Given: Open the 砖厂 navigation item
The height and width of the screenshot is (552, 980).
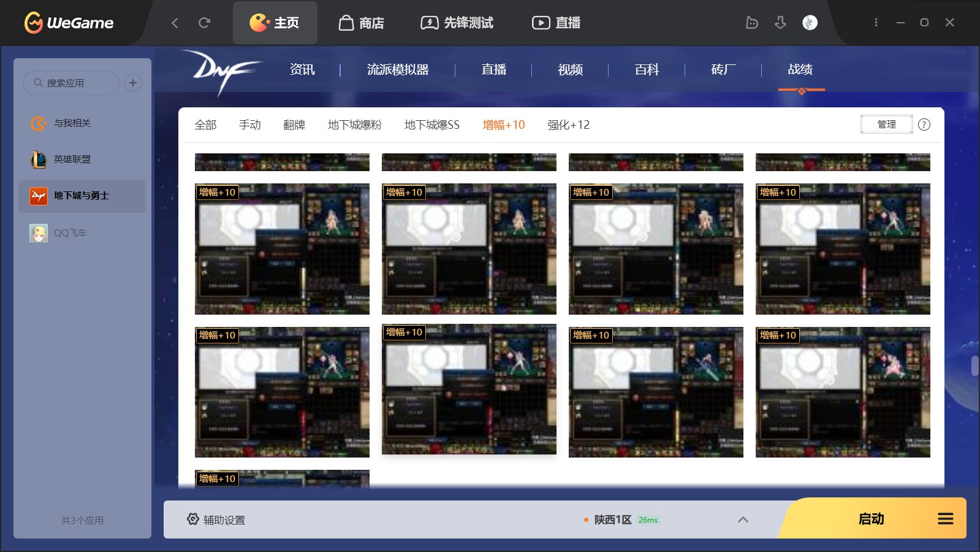Looking at the screenshot, I should point(724,70).
